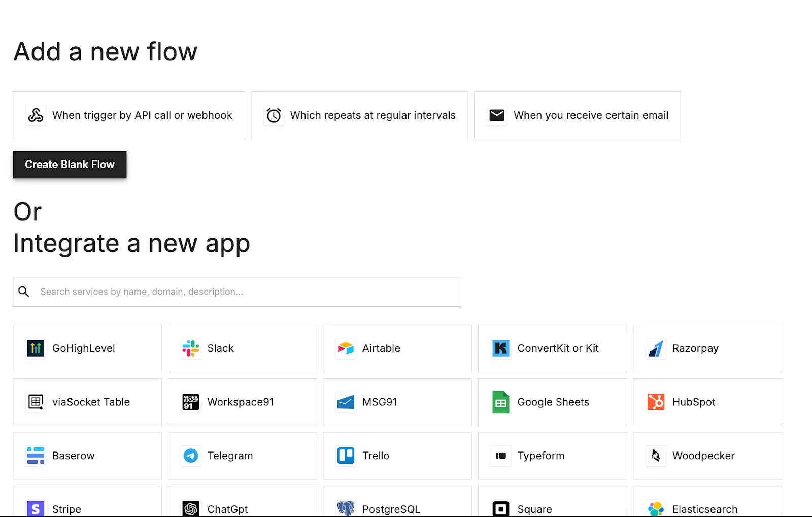Click the envelope icon for email trigger
812x517 pixels.
tap(497, 115)
